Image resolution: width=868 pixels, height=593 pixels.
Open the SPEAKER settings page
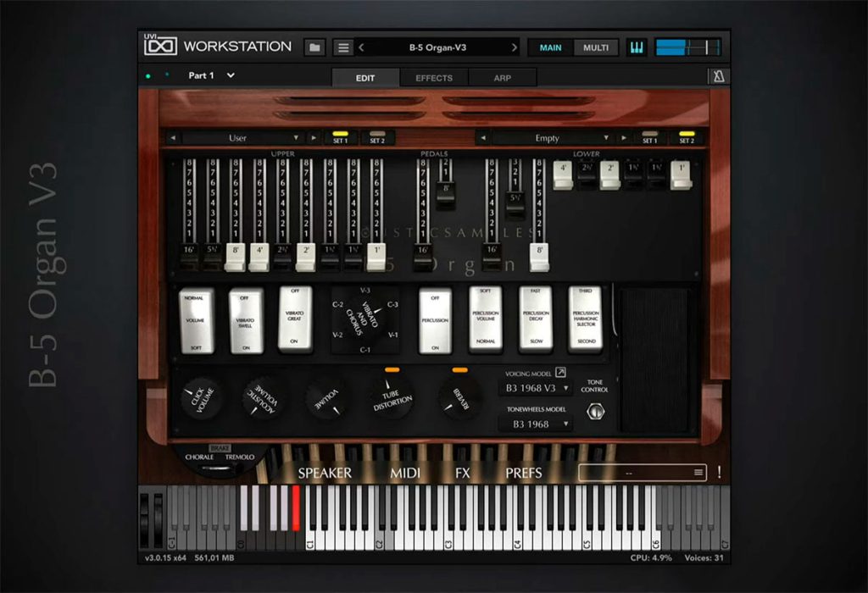click(x=325, y=473)
